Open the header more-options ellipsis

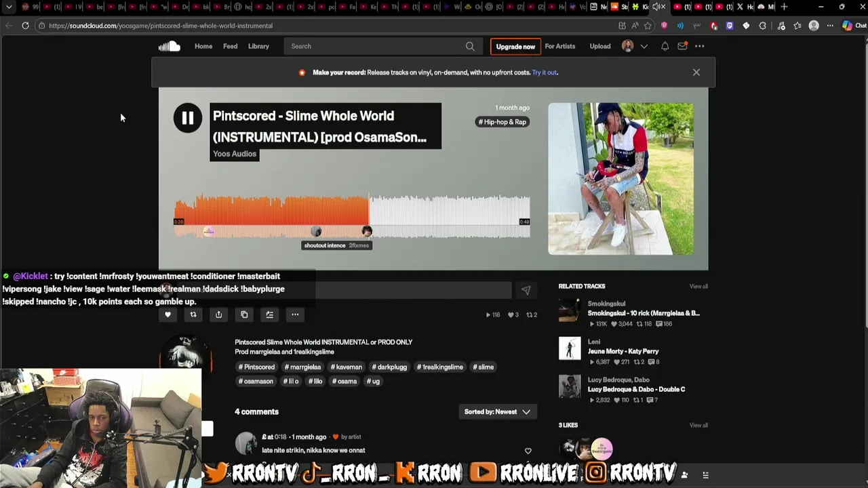(x=699, y=46)
